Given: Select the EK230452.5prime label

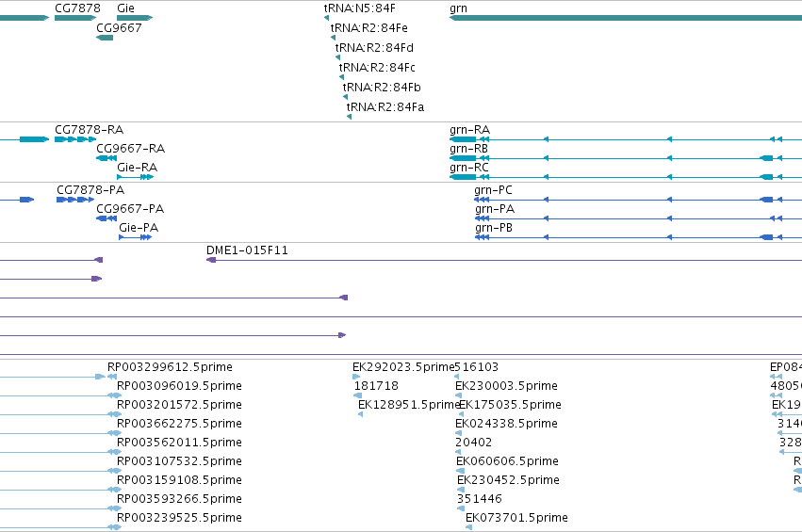Looking at the screenshot, I should click(508, 479).
